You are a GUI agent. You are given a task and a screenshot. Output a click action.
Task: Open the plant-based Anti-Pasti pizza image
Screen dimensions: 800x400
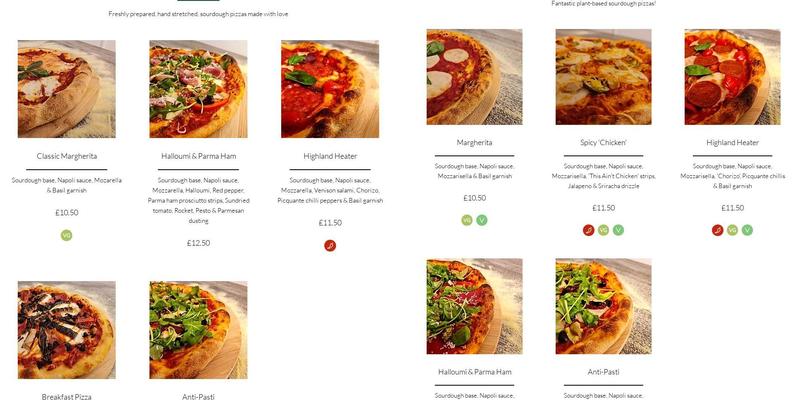pos(603,306)
